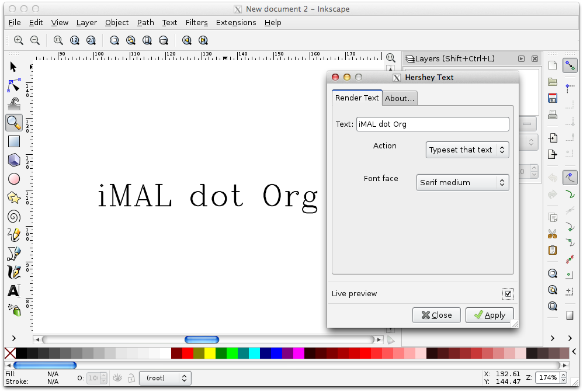Image resolution: width=583 pixels, height=392 pixels.
Task: Select the Spiral tool
Action: [14, 216]
